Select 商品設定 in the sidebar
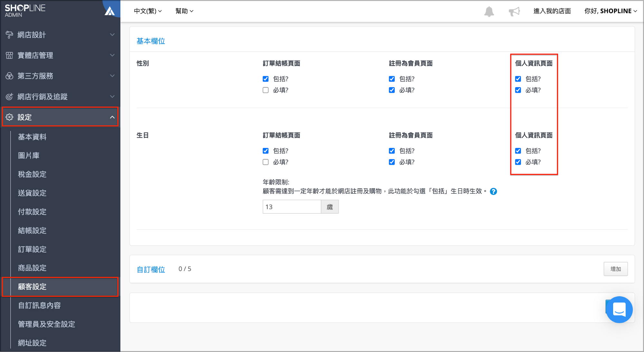Image resolution: width=644 pixels, height=352 pixels. [x=32, y=268]
